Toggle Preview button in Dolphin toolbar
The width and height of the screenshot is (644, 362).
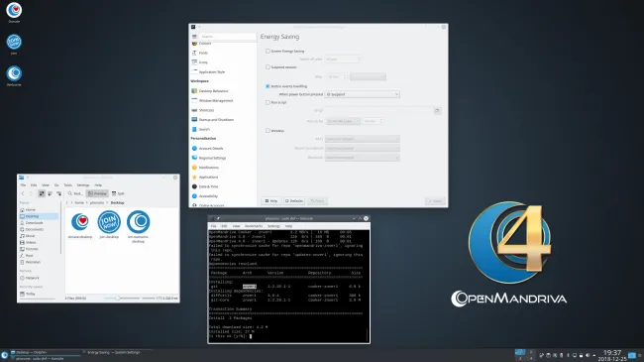tap(97, 193)
